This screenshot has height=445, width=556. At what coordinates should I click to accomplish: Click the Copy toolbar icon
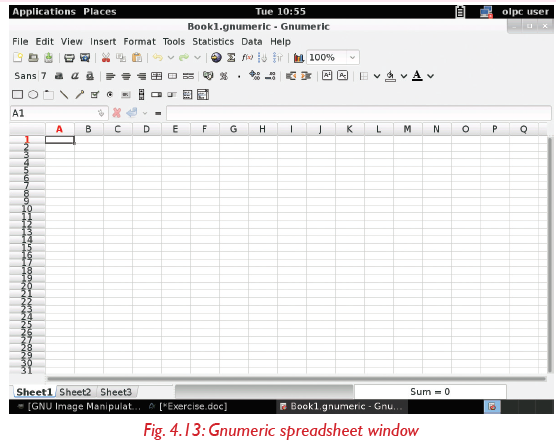[x=121, y=57]
